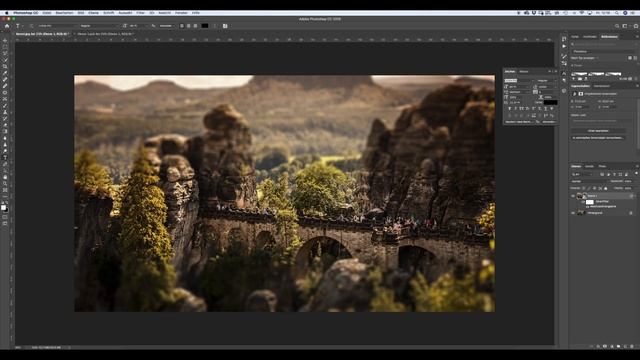The height and width of the screenshot is (360, 640).
Task: Select the Horizontal Type tool in toolbar
Action: pos(5,157)
